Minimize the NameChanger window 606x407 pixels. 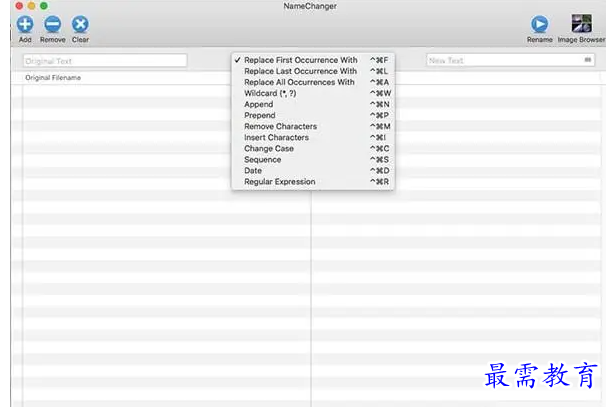31,6
